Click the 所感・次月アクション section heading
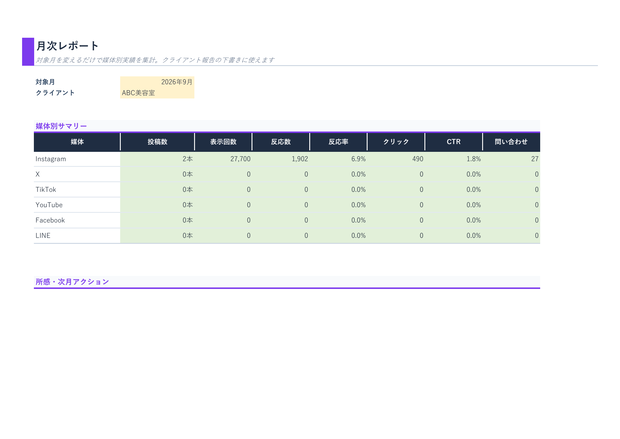The image size is (620, 439). 72,282
